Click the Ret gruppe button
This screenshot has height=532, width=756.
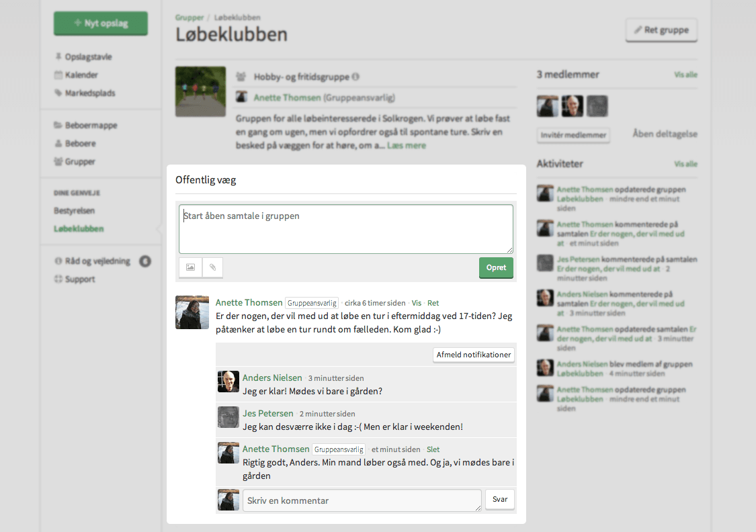[661, 30]
